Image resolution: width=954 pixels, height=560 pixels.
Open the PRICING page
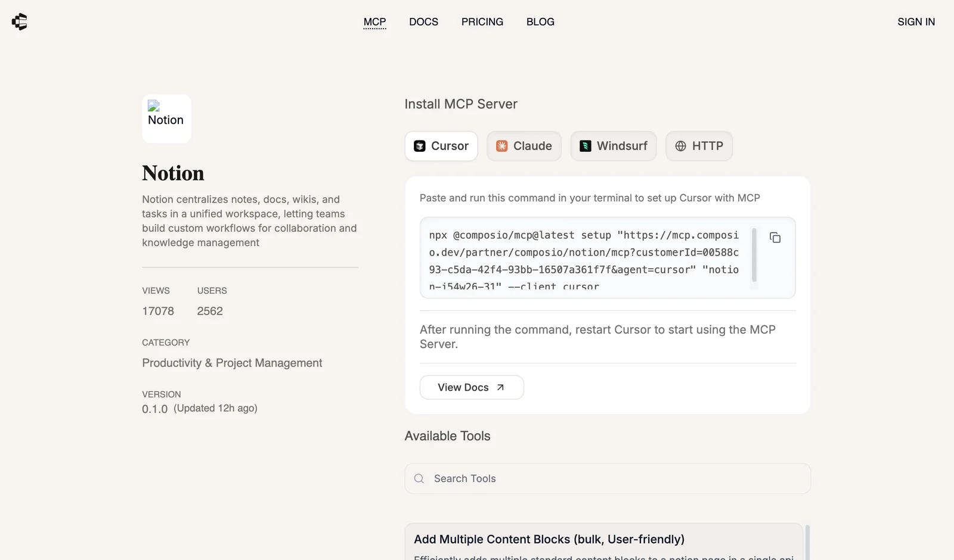pos(482,22)
